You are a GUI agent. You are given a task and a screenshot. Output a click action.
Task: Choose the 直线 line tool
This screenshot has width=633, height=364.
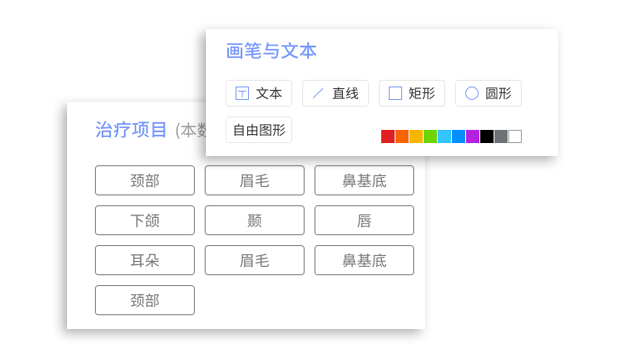coord(335,93)
